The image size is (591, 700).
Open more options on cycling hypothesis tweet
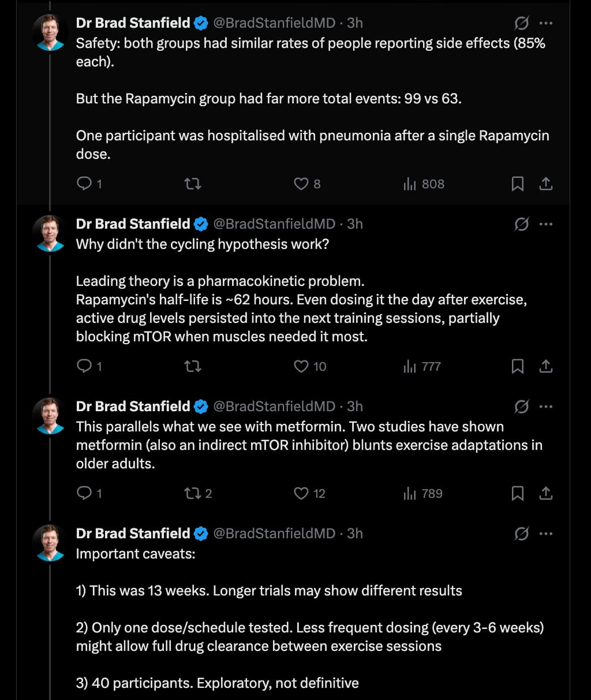coord(546,224)
